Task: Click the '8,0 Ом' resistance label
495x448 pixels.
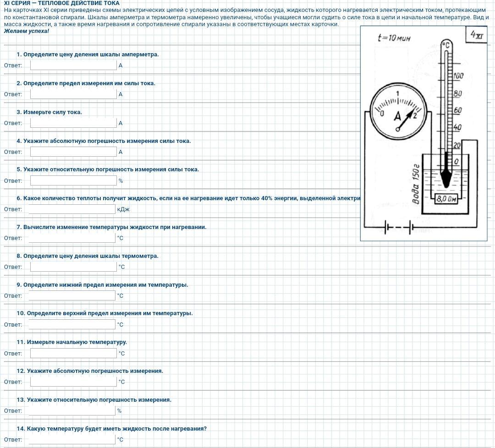Action: 446,199
